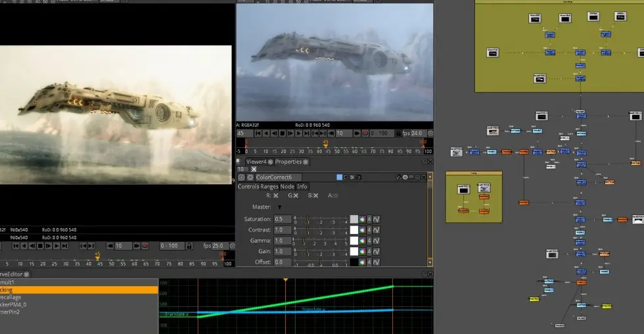Toggle red loop mode in 24.0 fps viewer
Screen dimensions: 644x334
[x=365, y=133]
